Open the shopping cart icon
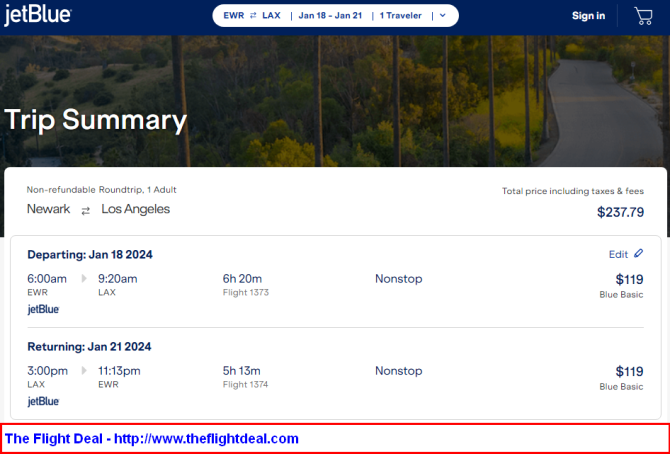Image resolution: width=670 pixels, height=454 pixels. pyautogui.click(x=643, y=16)
